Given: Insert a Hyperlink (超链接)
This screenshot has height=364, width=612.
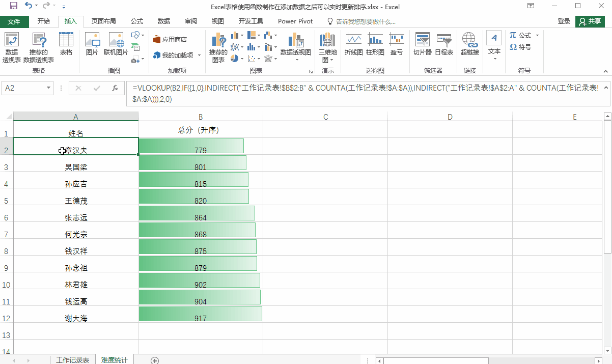Looking at the screenshot, I should [470, 44].
